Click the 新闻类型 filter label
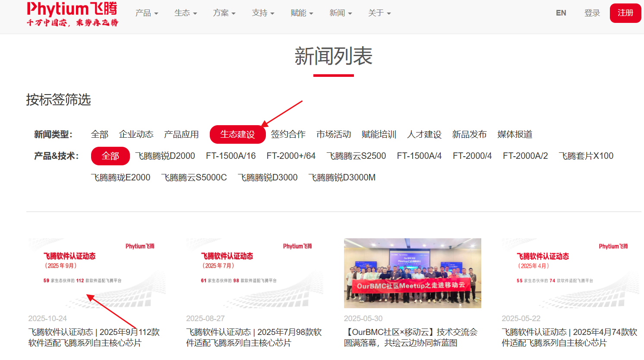 click(x=53, y=134)
